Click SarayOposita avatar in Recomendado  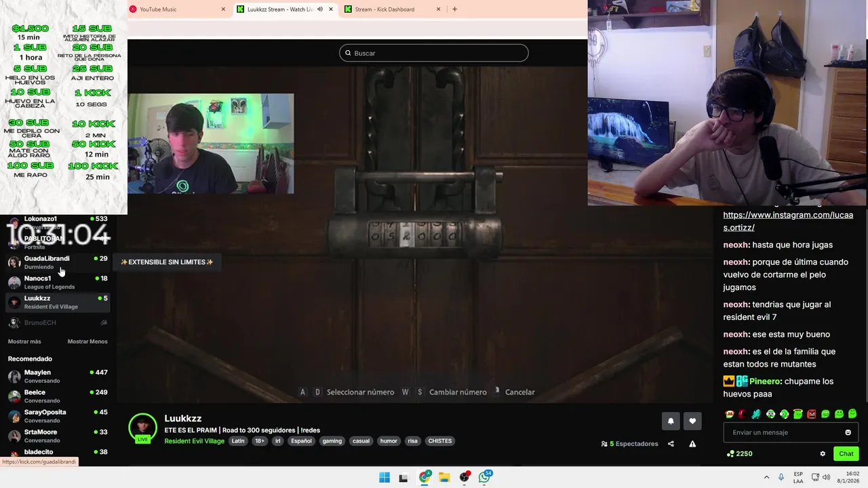(14, 416)
